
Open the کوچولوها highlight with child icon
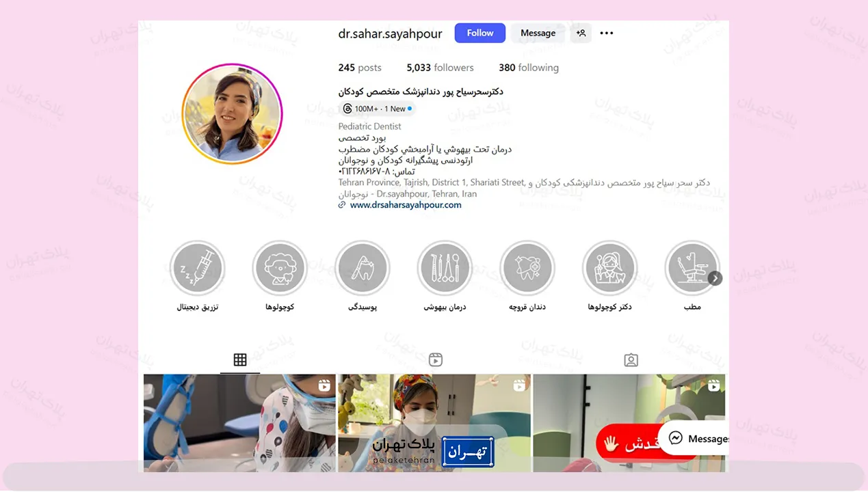point(280,268)
